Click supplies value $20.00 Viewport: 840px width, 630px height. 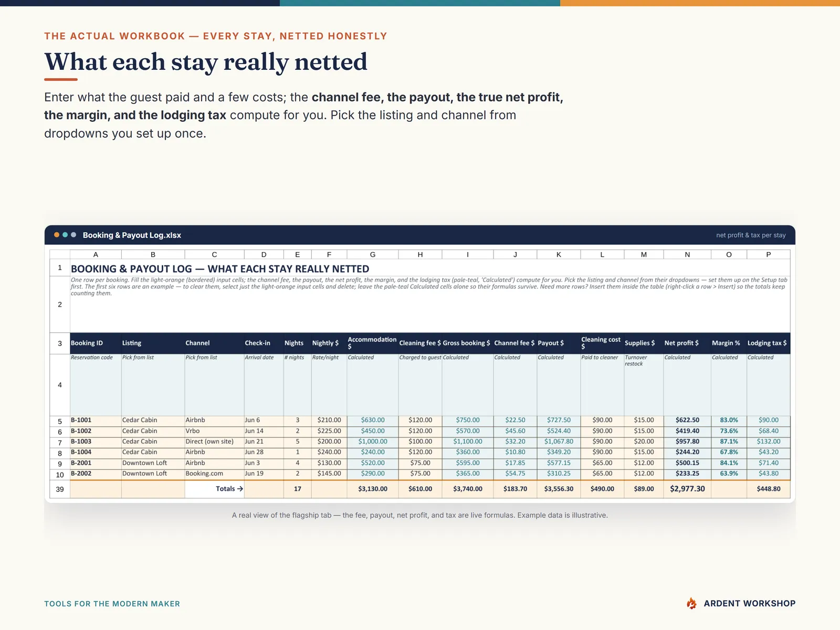coord(644,442)
